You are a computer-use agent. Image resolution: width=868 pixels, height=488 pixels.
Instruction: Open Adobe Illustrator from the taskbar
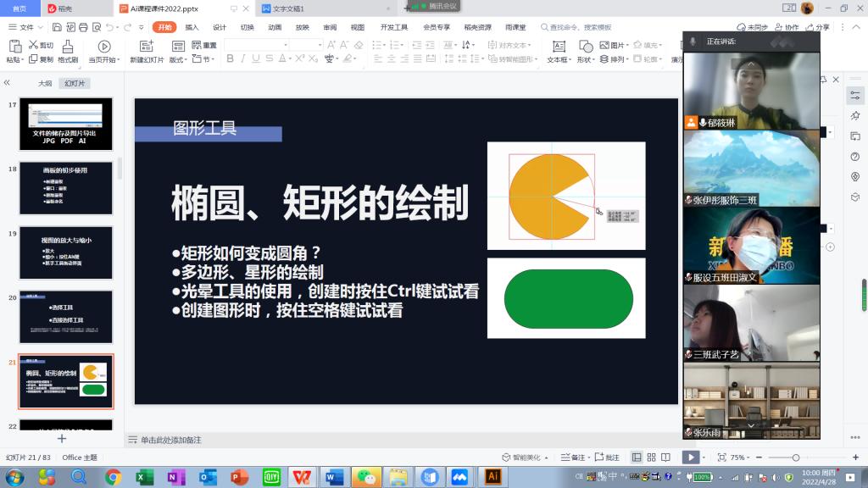[491, 477]
